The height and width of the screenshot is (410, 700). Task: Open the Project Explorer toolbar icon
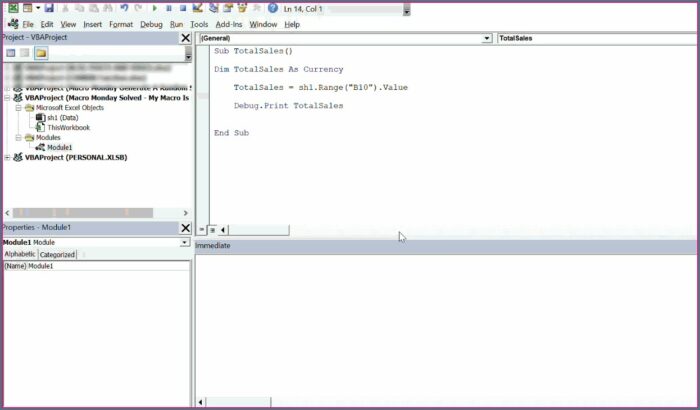point(213,8)
